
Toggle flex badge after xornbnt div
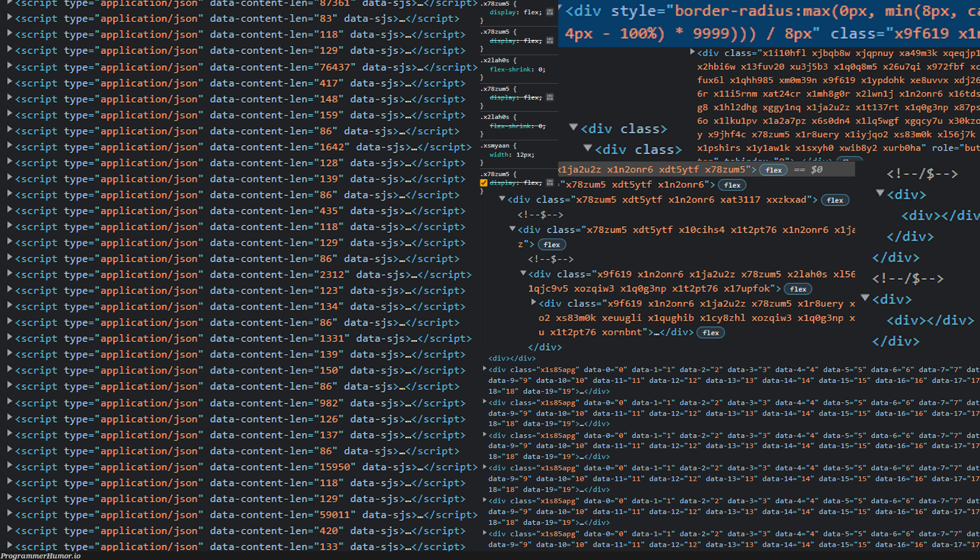[710, 332]
